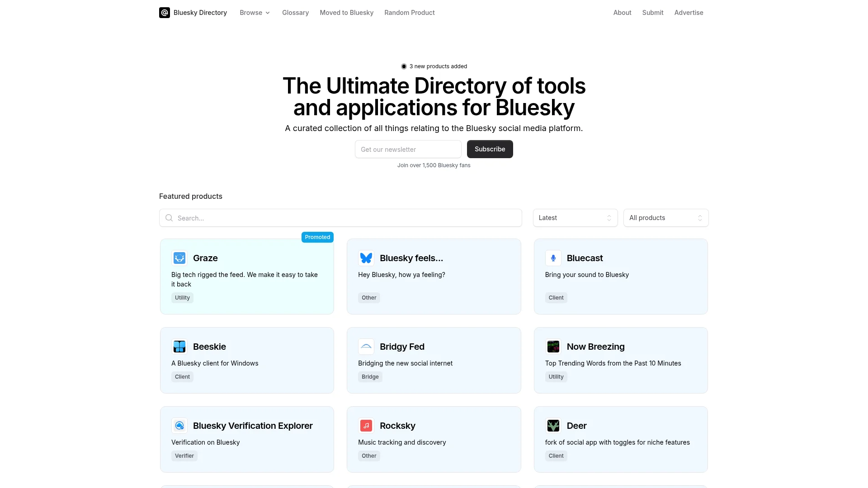Click the Client tag on Bluecast
The height and width of the screenshot is (488, 868).
pos(556,298)
